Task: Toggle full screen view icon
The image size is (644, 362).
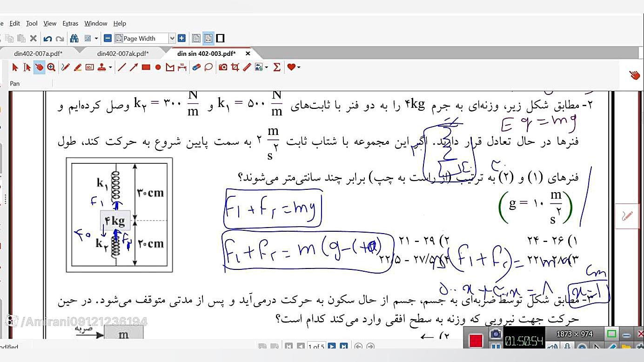Action: [x=221, y=38]
